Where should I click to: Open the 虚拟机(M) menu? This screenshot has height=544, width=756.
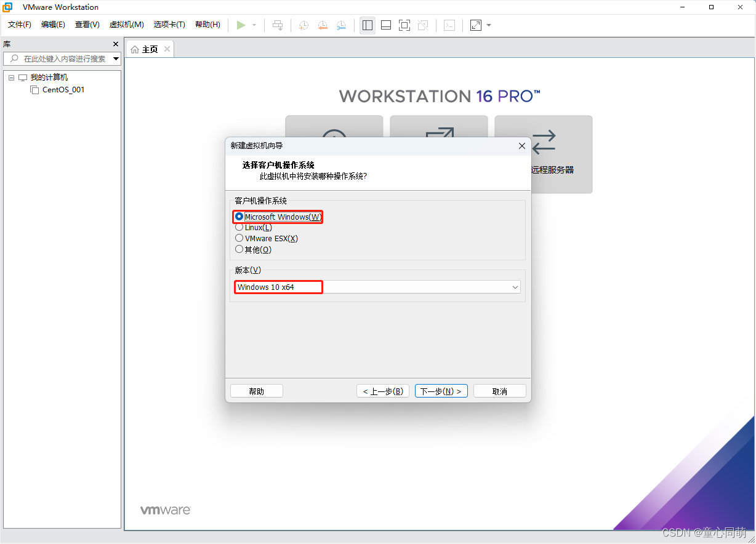pos(126,25)
